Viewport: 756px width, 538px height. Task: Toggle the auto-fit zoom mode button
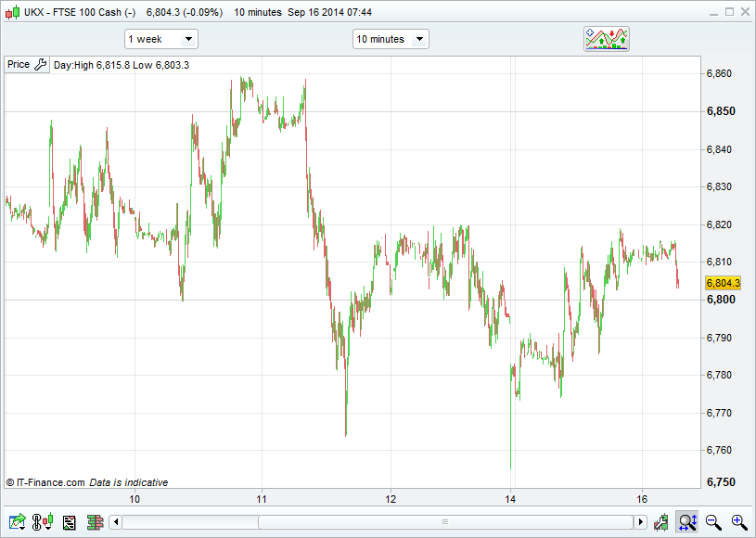pos(687,522)
